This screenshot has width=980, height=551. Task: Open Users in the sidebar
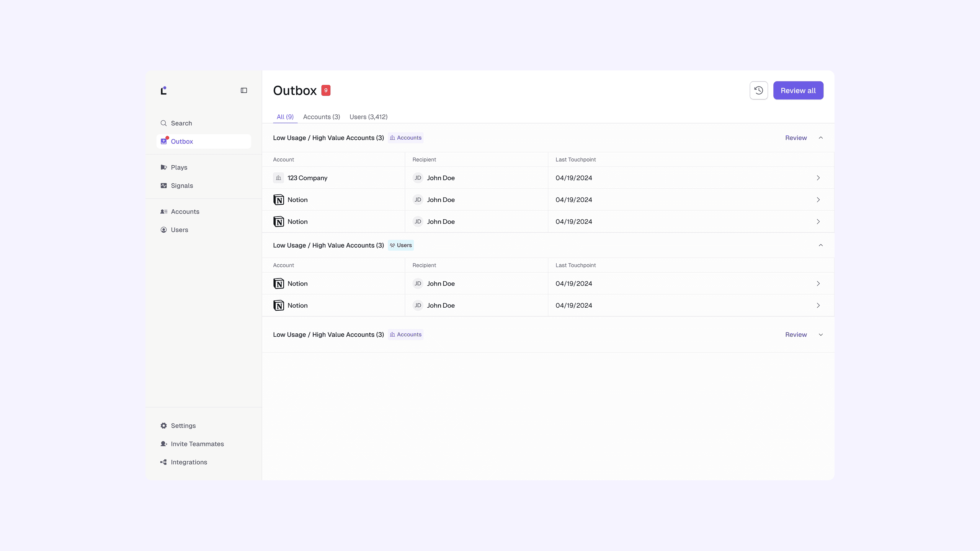[x=179, y=230]
